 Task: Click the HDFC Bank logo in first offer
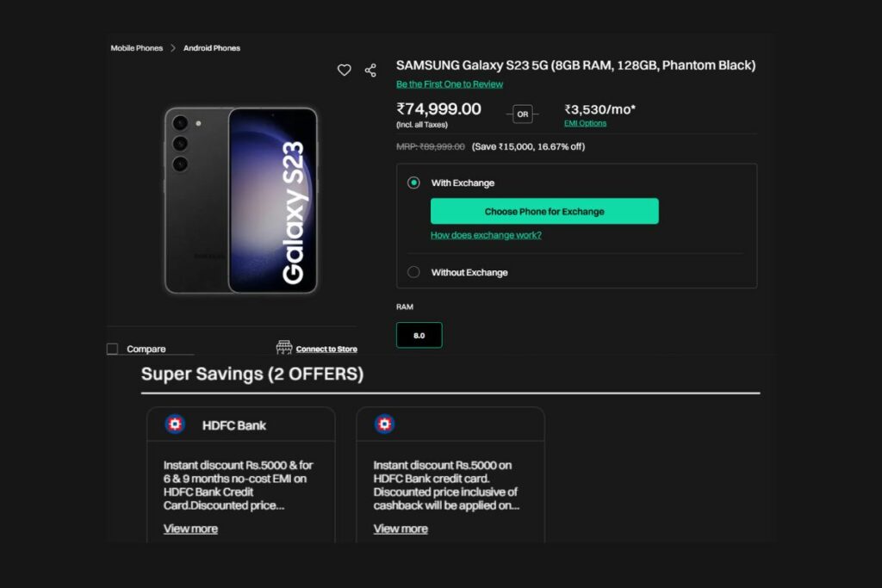click(x=175, y=424)
